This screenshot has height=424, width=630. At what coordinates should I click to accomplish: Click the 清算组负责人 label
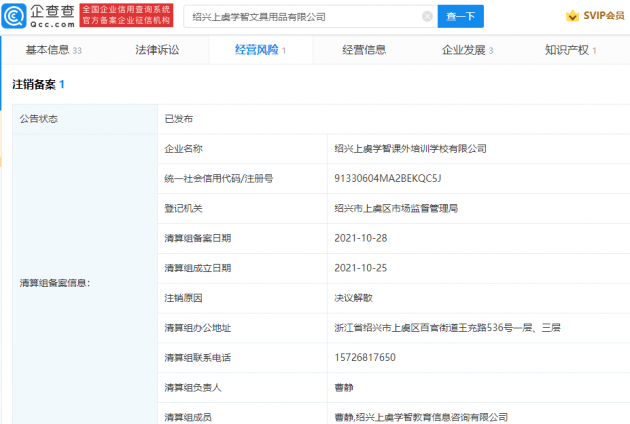(x=193, y=388)
